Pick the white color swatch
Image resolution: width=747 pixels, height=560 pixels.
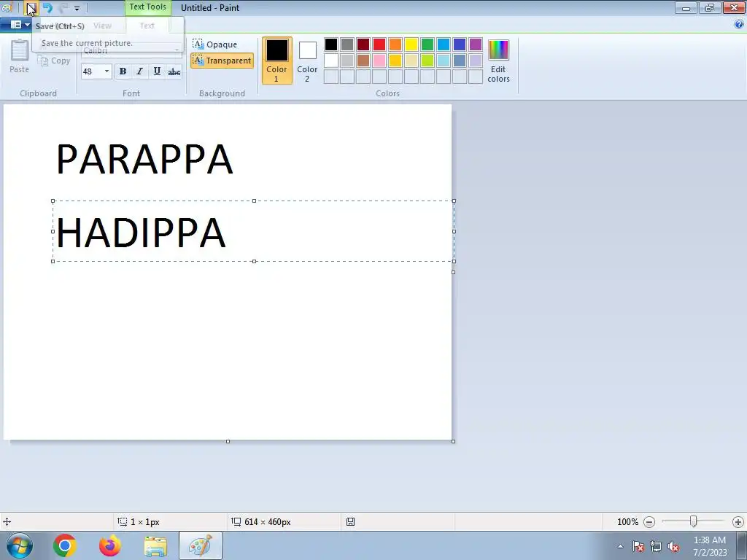point(331,61)
